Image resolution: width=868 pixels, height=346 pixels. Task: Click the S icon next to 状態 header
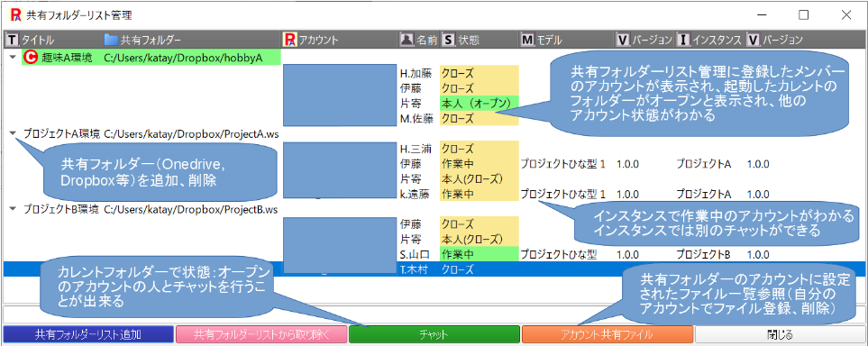point(448,40)
